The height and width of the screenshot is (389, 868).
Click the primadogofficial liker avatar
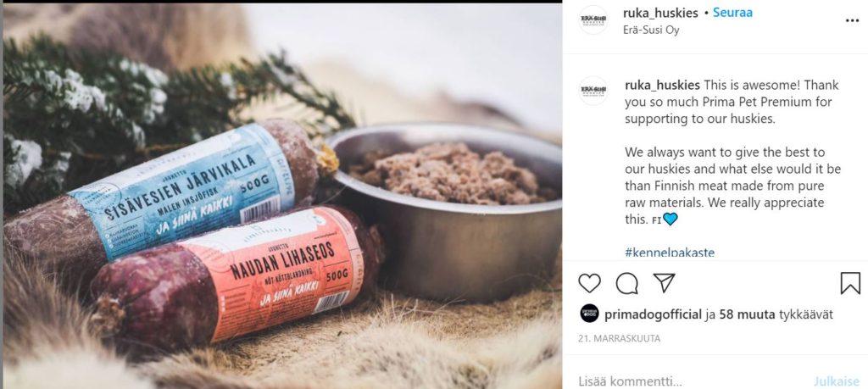pyautogui.click(x=589, y=314)
